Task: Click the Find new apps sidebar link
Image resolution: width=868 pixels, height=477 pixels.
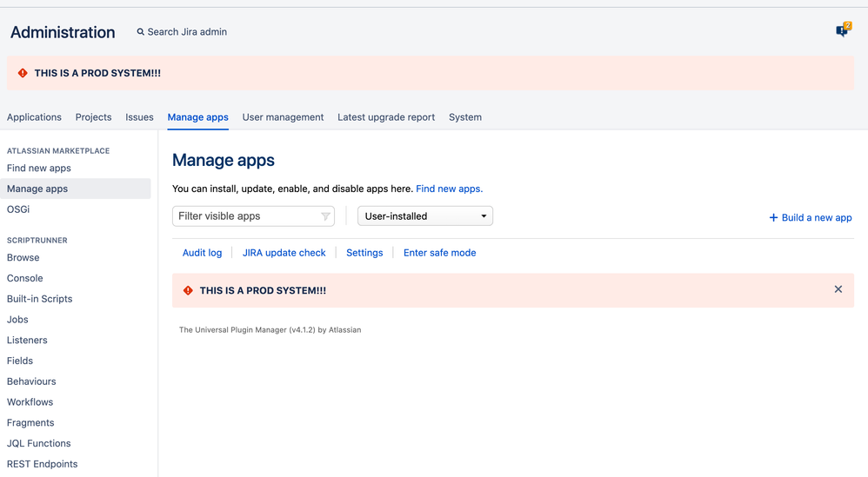Action: pyautogui.click(x=39, y=168)
